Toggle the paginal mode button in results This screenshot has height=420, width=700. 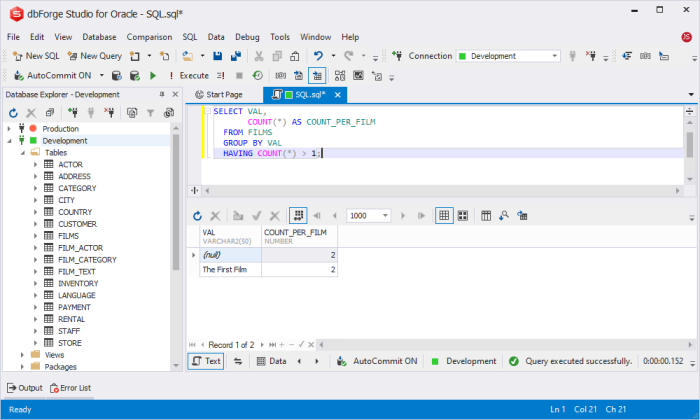297,215
